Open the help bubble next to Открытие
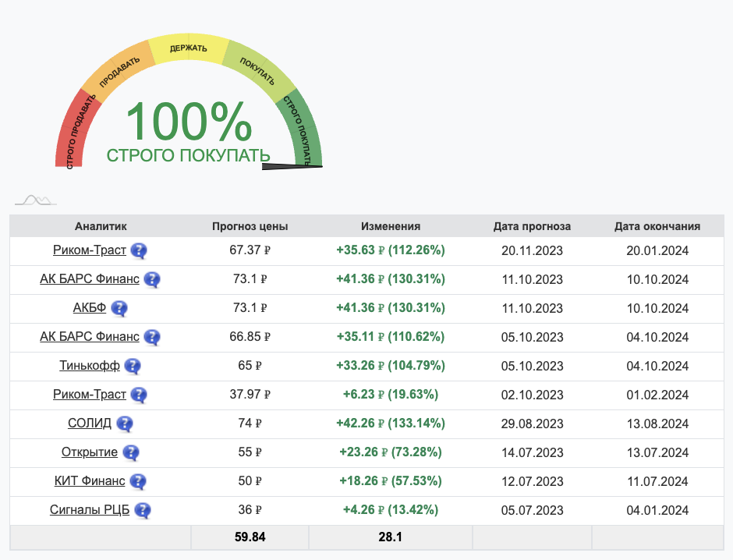Image resolution: width=733 pixels, height=560 pixels. point(131,452)
